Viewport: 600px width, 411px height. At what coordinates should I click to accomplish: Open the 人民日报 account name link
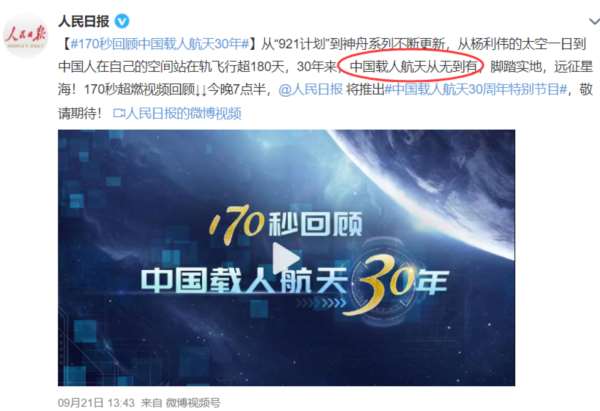coord(84,21)
